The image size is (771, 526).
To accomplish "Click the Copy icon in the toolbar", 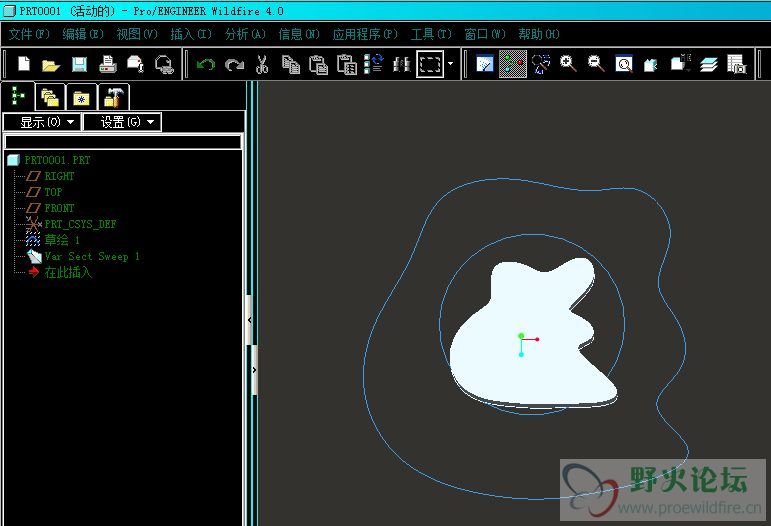I will (291, 64).
